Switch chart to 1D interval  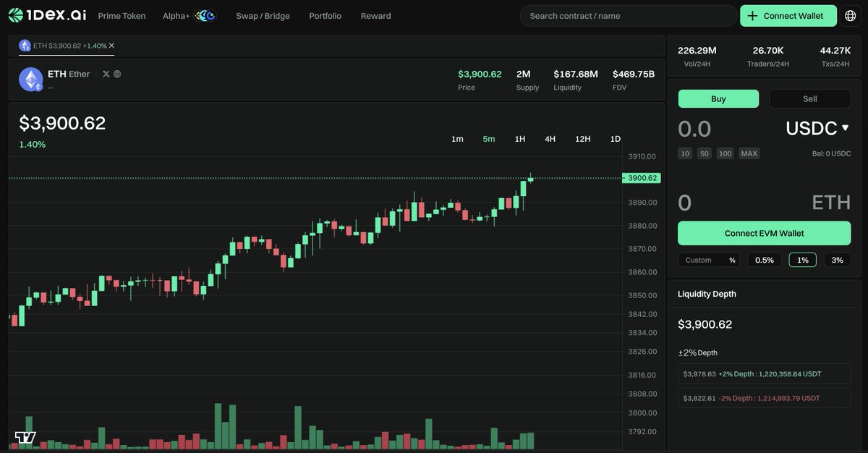[x=616, y=139]
